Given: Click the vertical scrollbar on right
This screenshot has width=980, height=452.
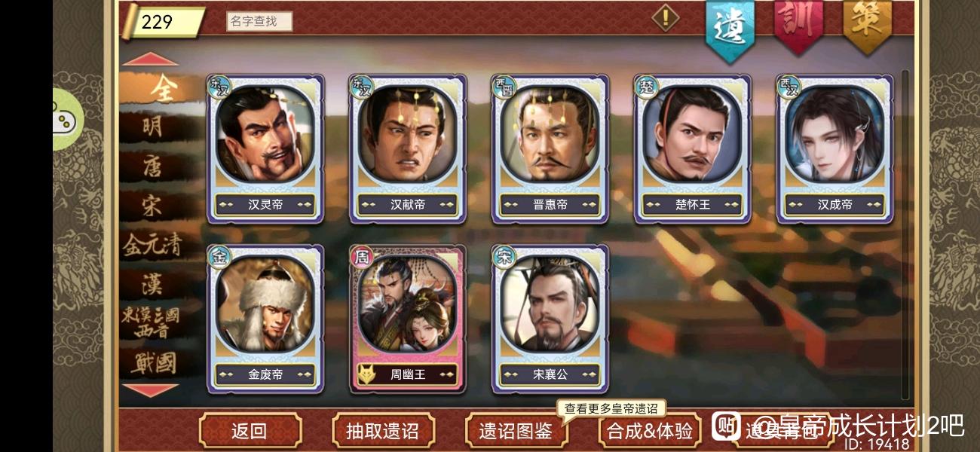Looking at the screenshot, I should 905,234.
